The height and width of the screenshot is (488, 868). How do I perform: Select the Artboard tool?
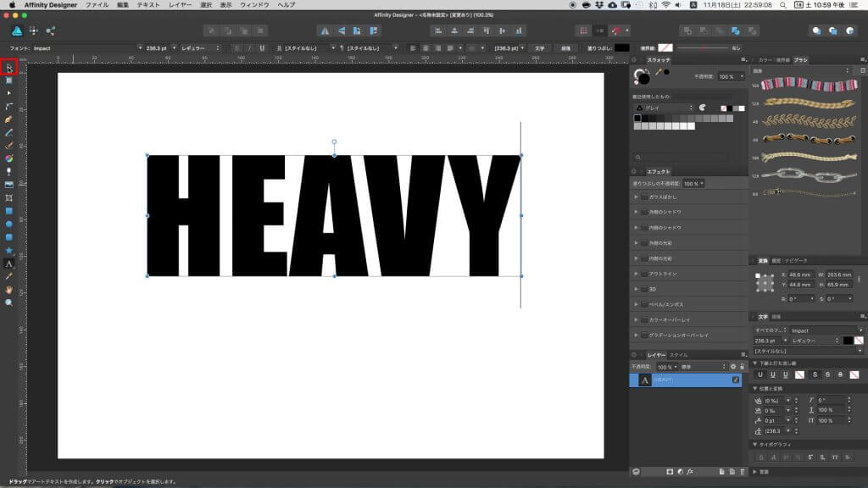point(8,80)
